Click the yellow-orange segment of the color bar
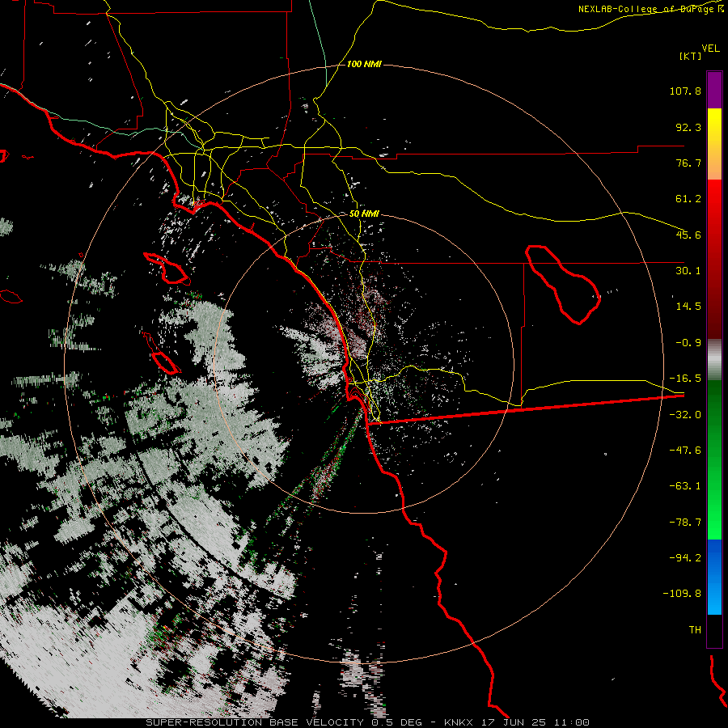Screen dimensions: 728x728 tap(714, 144)
